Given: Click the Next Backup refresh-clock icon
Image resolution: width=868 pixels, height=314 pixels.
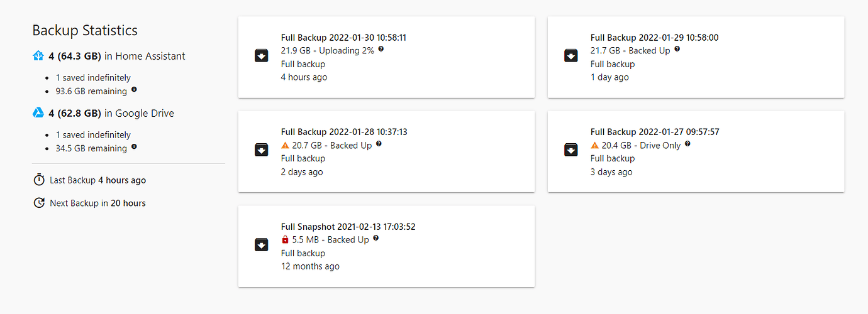Looking at the screenshot, I should pyautogui.click(x=39, y=203).
